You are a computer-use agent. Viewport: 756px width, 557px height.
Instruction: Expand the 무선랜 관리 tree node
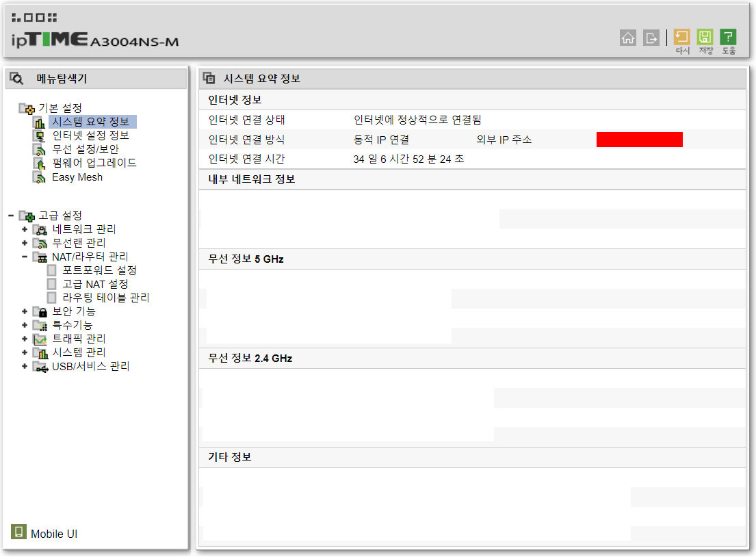tap(25, 243)
